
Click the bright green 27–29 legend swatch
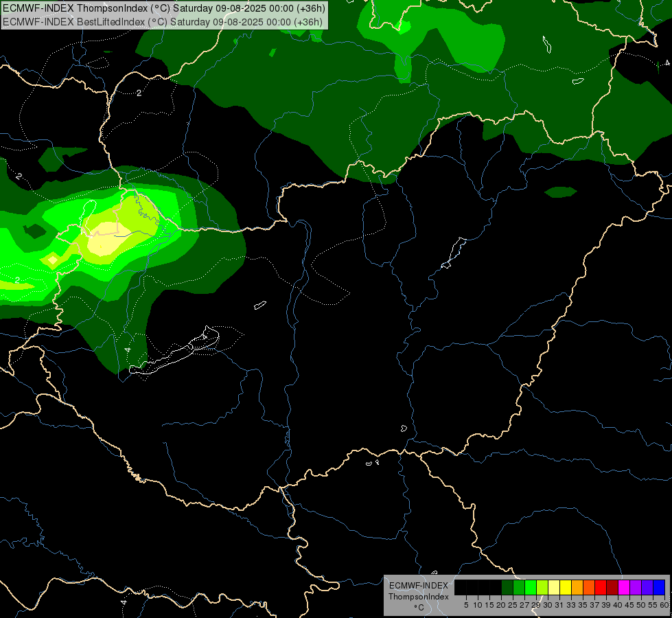pyautogui.click(x=531, y=587)
